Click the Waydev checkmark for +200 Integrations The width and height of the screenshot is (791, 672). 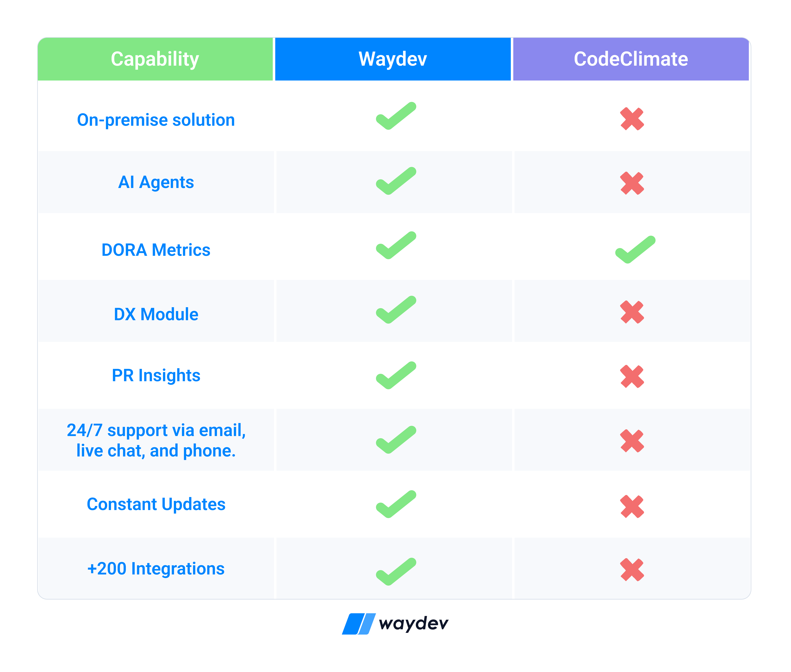click(396, 571)
